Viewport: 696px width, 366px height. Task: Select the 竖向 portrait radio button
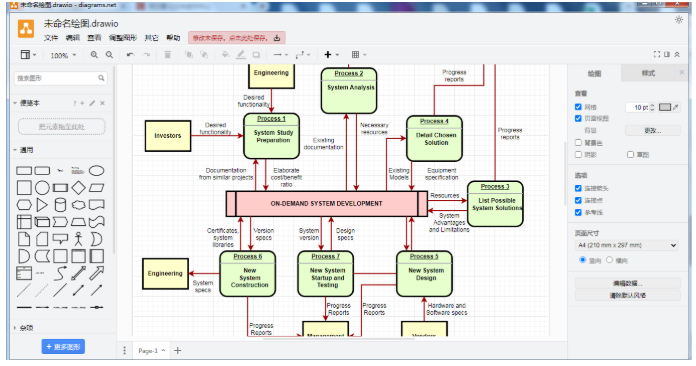(x=582, y=260)
